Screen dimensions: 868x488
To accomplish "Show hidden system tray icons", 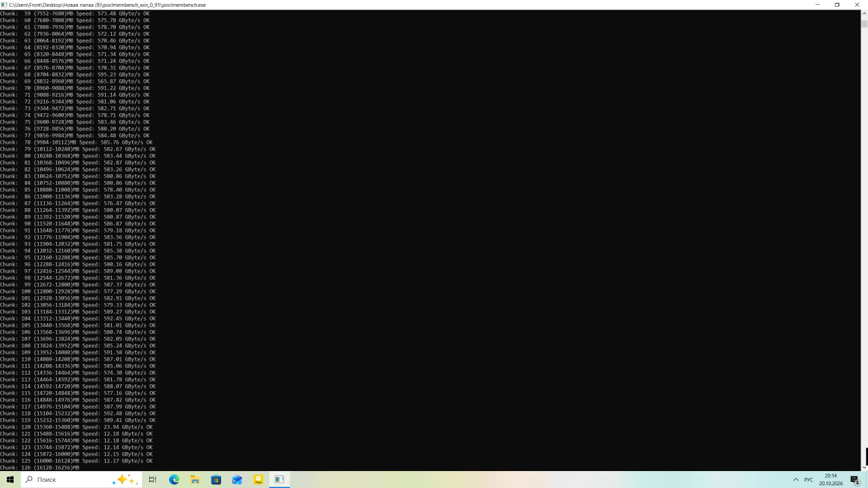I will 796,480.
